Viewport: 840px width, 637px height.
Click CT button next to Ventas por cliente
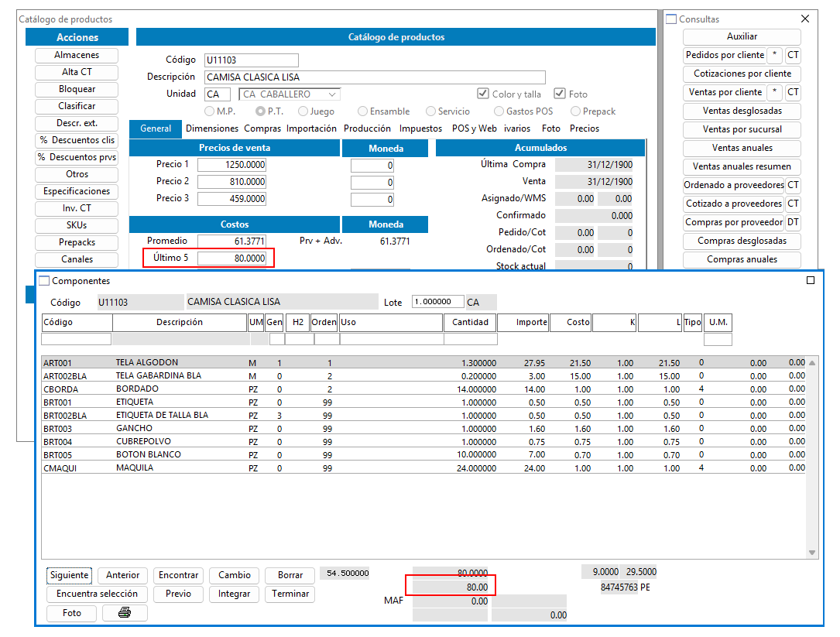click(794, 92)
